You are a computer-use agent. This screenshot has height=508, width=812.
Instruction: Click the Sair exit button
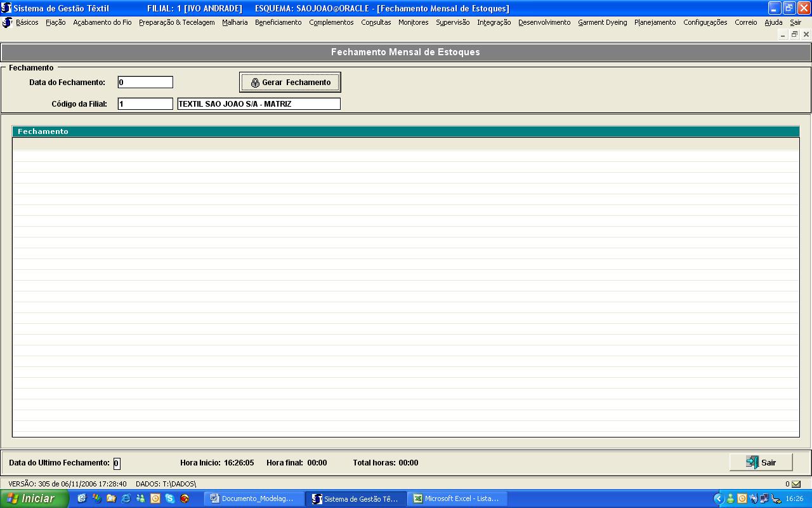[761, 462]
